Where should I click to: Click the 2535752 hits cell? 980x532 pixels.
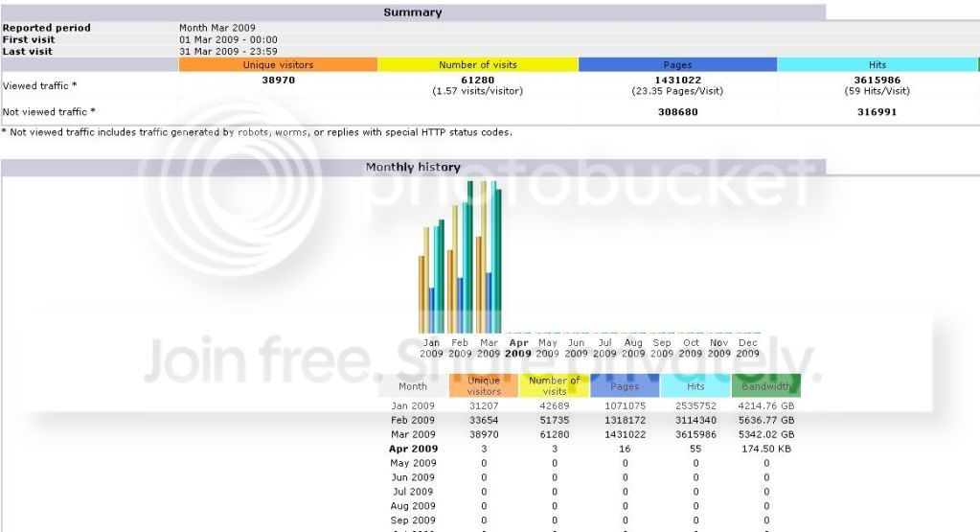click(695, 405)
